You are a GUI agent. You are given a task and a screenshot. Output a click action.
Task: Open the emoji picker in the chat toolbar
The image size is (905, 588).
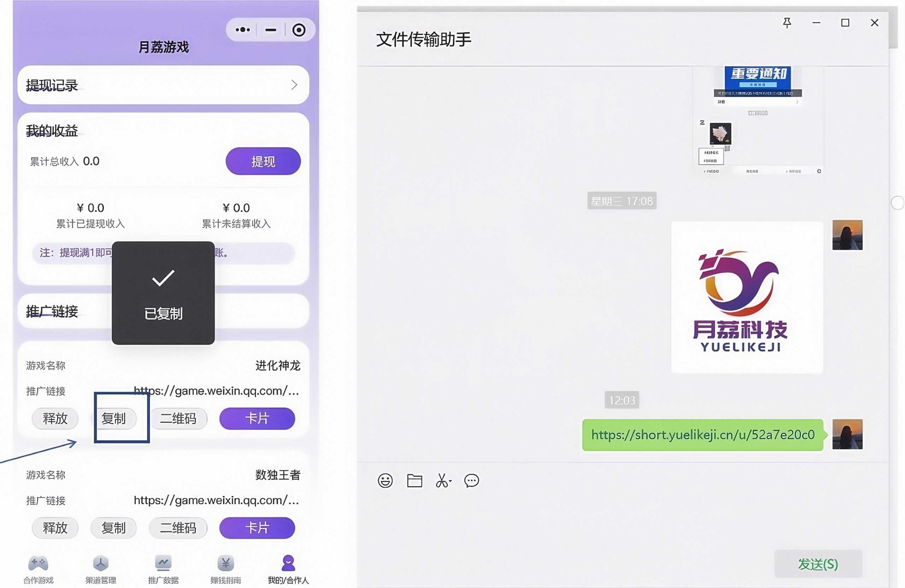tap(385, 481)
